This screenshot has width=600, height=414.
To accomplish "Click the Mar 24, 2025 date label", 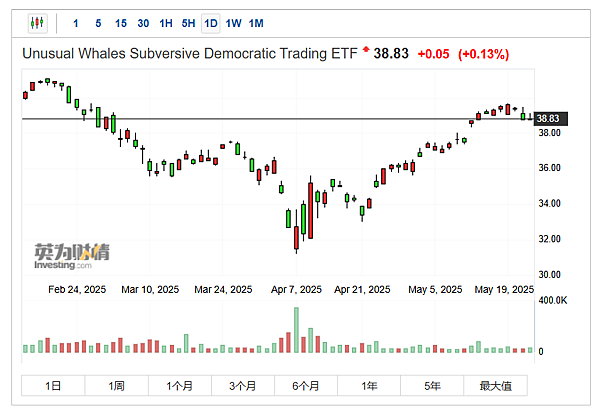I will tap(223, 289).
